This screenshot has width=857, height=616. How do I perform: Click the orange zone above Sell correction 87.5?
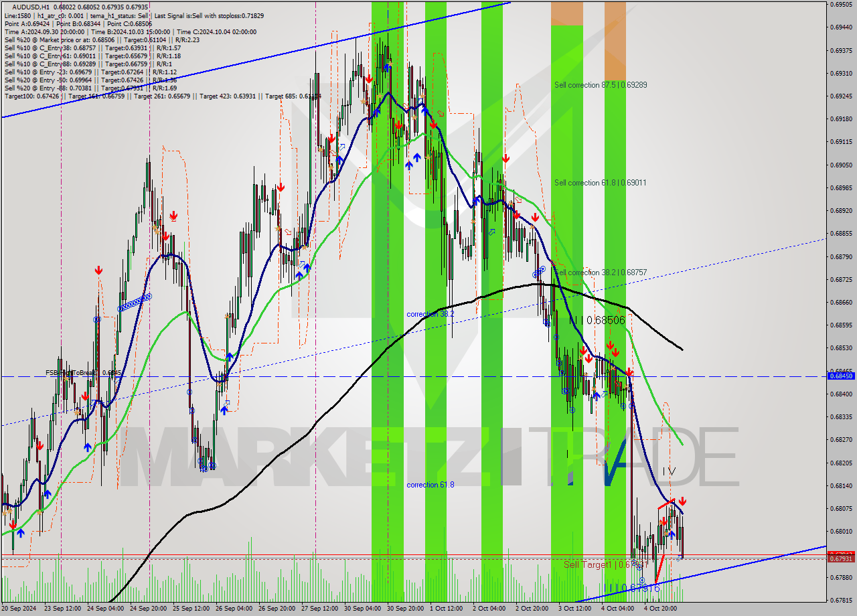(x=615, y=40)
